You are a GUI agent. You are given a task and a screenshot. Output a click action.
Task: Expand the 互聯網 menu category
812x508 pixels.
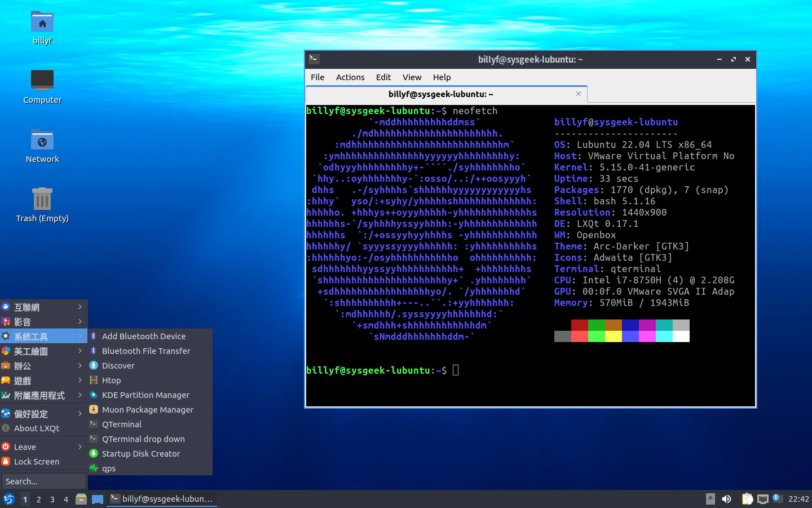[43, 307]
